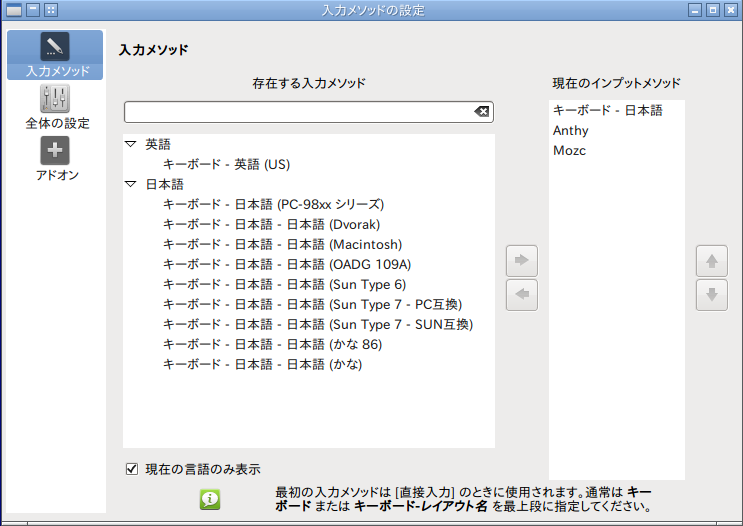Click the green info icon

[210, 499]
